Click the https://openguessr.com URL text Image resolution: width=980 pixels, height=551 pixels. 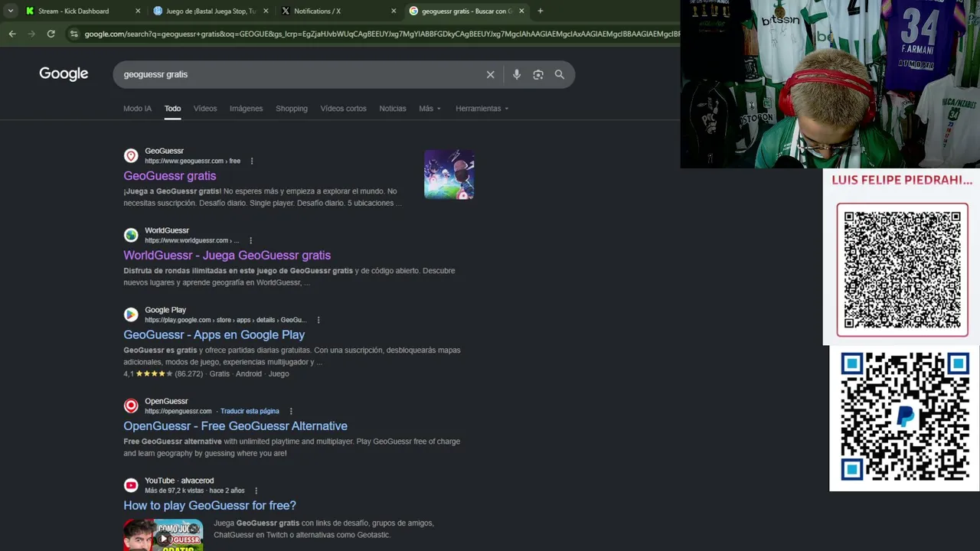pyautogui.click(x=178, y=411)
